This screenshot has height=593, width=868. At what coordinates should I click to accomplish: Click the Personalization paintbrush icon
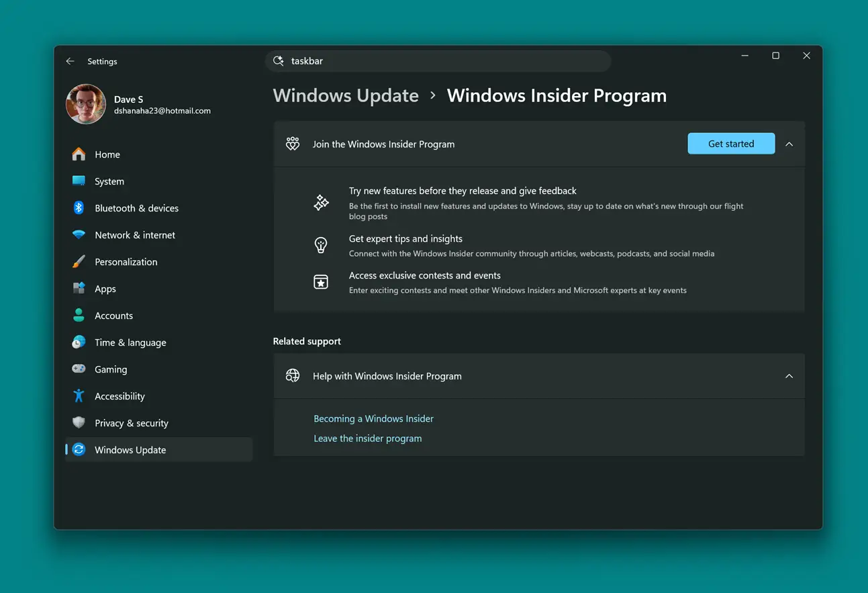79,262
